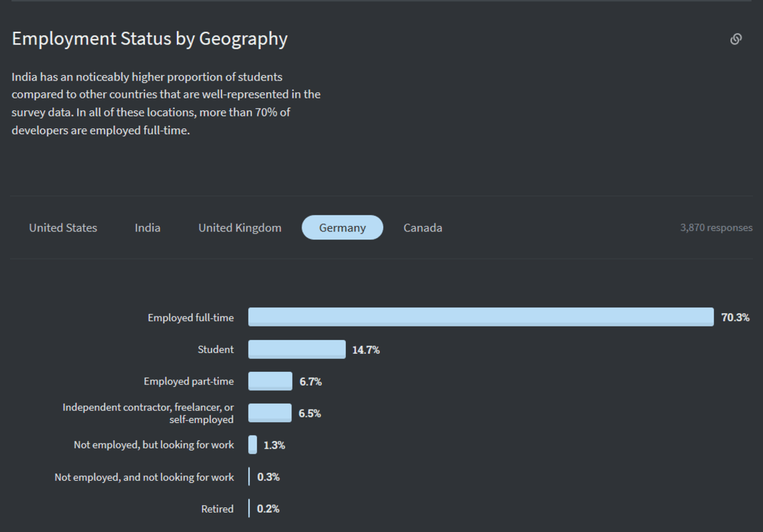763x532 pixels.
Task: Click the Independent contractor bar
Action: click(269, 413)
